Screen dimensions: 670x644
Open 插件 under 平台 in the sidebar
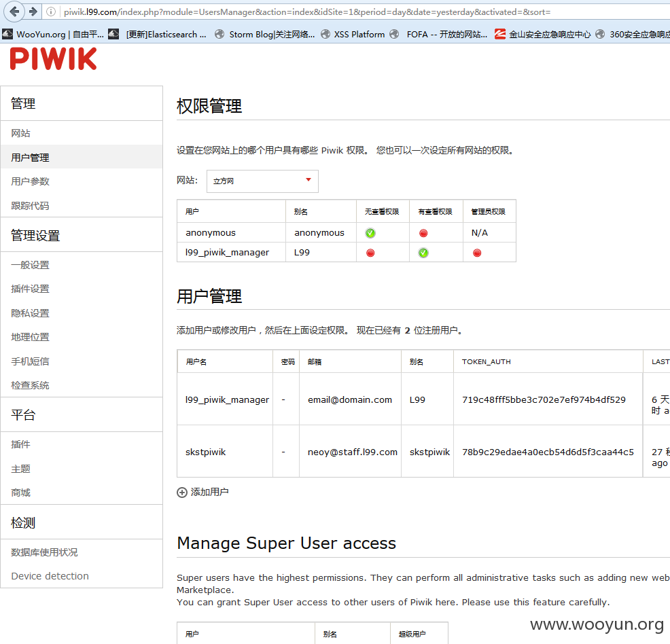coord(20,444)
